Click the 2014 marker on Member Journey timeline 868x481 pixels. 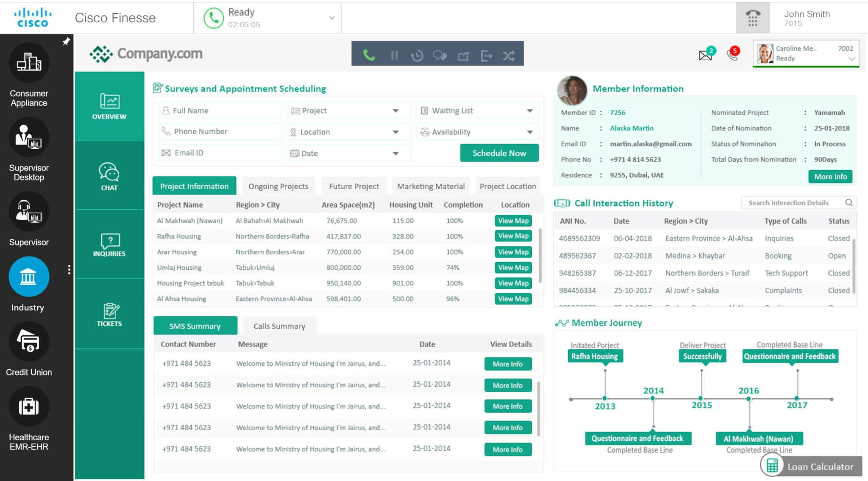[653, 398]
